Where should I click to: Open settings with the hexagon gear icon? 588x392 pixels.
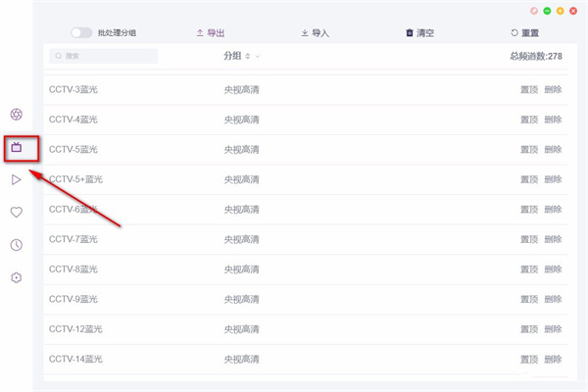[x=17, y=277]
